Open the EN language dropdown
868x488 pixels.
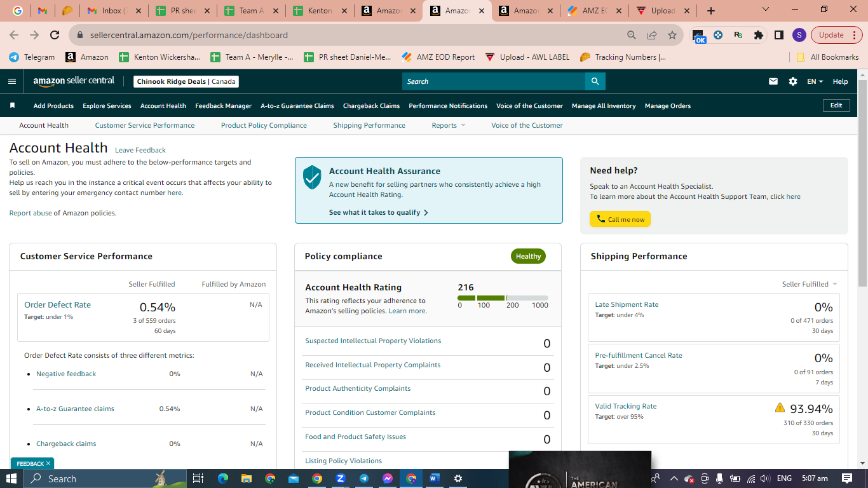815,81
